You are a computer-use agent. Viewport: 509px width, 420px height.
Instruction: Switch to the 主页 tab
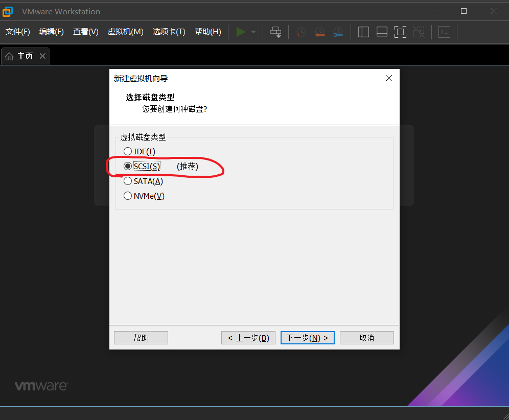pyautogui.click(x=26, y=56)
